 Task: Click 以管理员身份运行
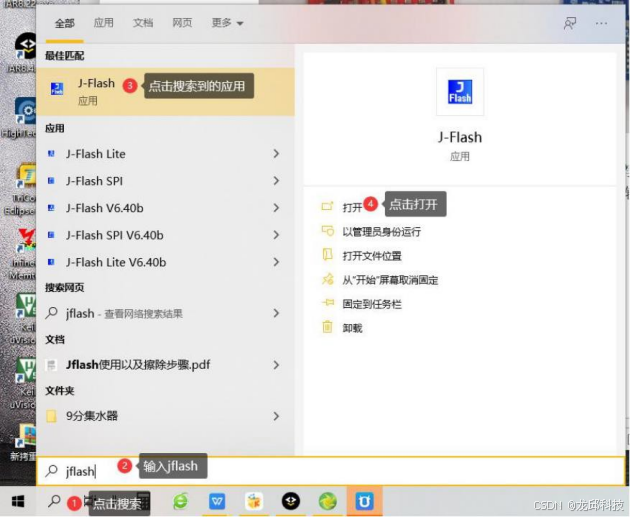pyautogui.click(x=381, y=232)
